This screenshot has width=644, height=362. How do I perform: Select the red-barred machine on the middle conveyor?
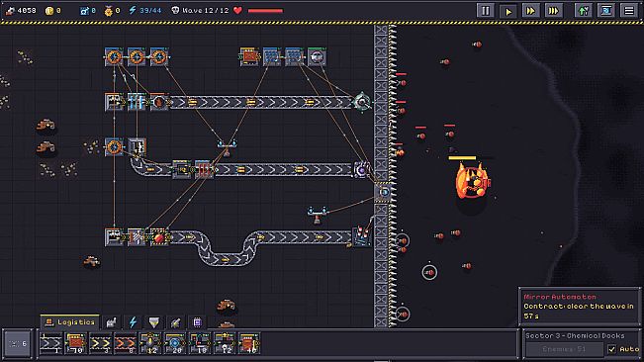204,169
